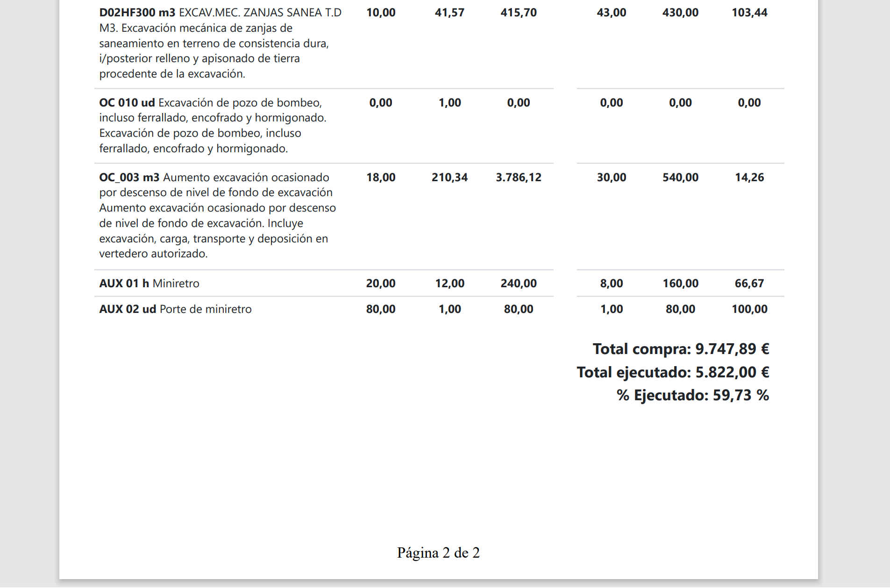Click the OC 010 ud item code

[x=127, y=103]
